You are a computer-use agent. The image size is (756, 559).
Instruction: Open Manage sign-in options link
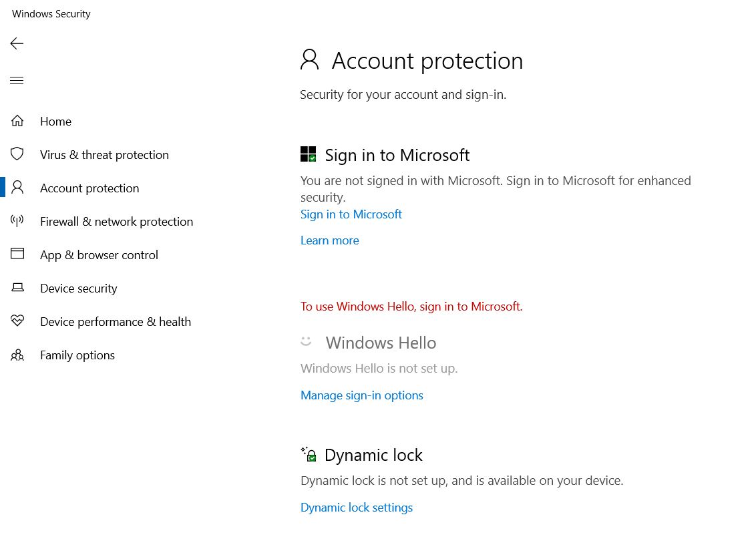click(x=361, y=395)
